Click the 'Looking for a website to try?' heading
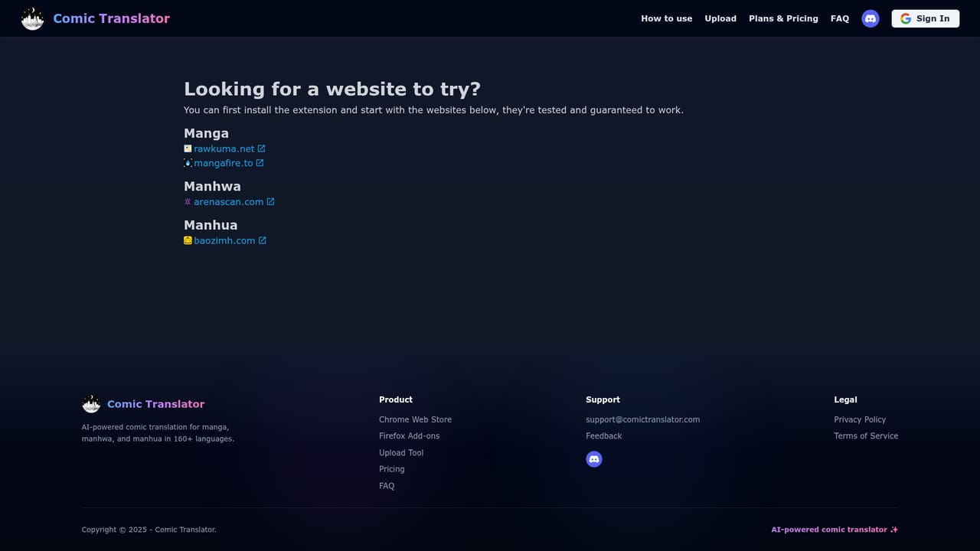Viewport: 980px width, 551px height. coord(332,89)
